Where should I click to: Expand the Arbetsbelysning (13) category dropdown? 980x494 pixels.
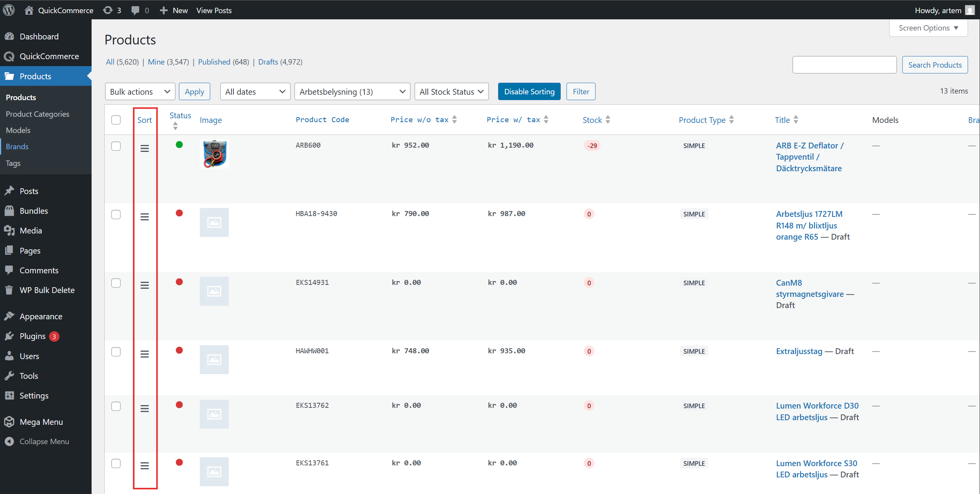[352, 92]
